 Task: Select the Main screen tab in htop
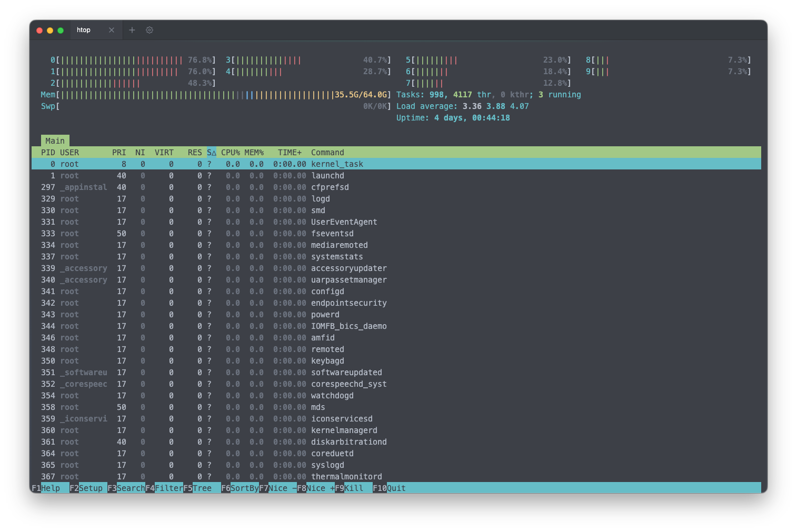[x=55, y=140]
